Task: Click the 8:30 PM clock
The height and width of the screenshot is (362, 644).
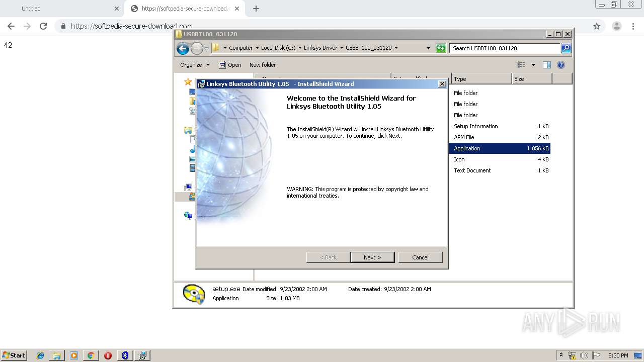Action: tap(618, 355)
